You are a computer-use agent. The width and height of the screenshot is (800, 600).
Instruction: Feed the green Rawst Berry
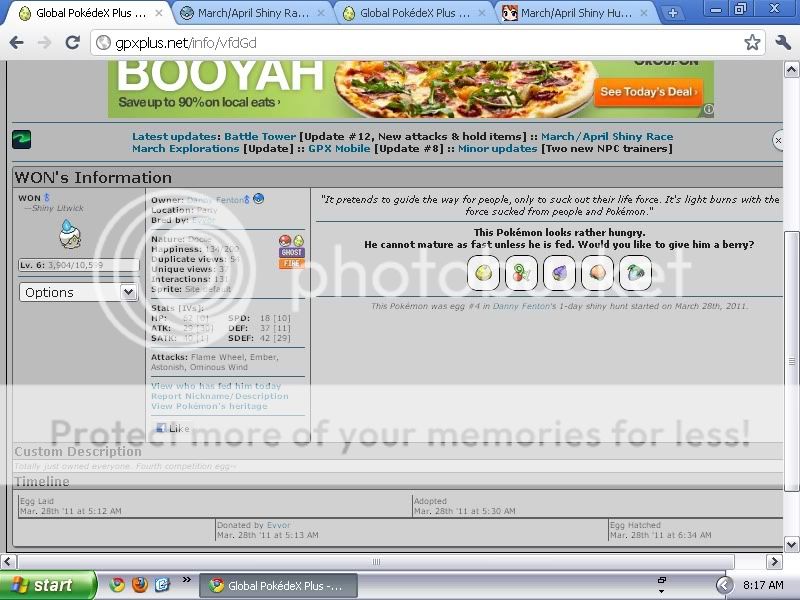pyautogui.click(x=637, y=271)
